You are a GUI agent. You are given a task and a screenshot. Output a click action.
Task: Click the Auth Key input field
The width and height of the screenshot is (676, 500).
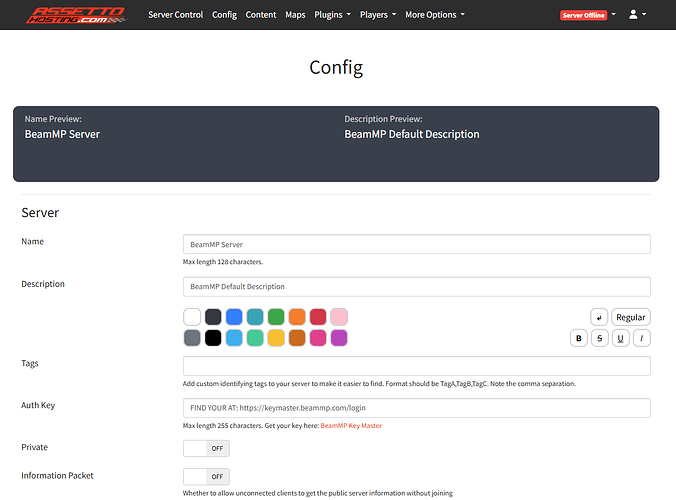point(416,408)
